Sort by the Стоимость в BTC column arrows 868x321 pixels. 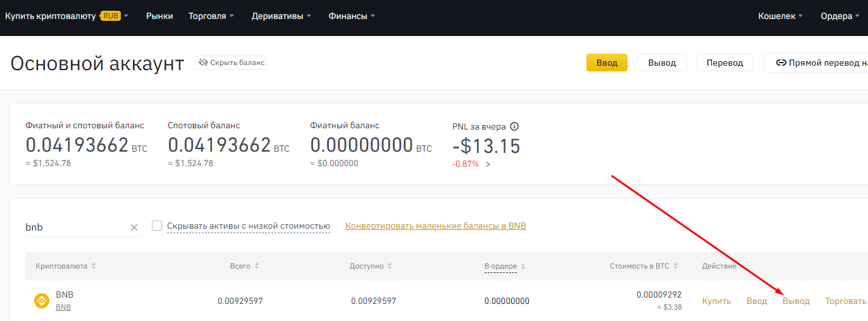676,266
